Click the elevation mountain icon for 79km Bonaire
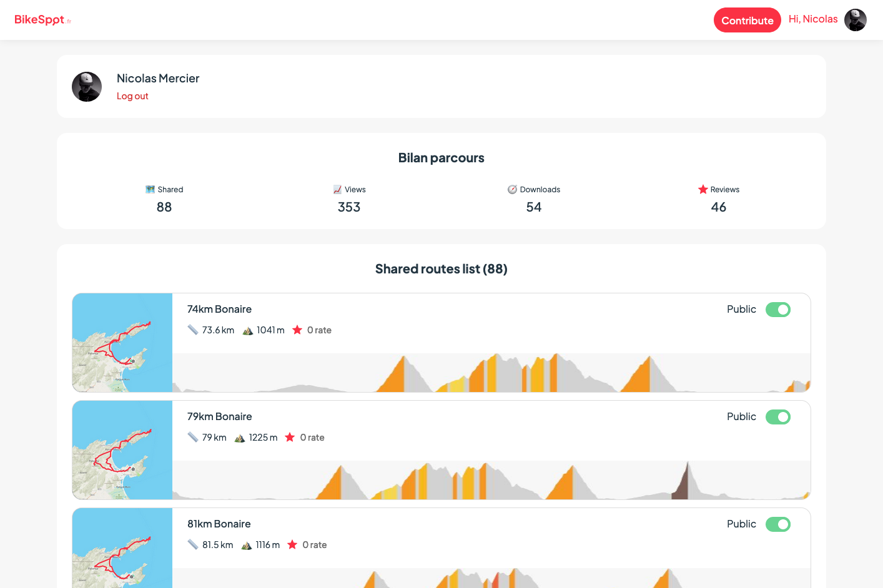 click(240, 438)
